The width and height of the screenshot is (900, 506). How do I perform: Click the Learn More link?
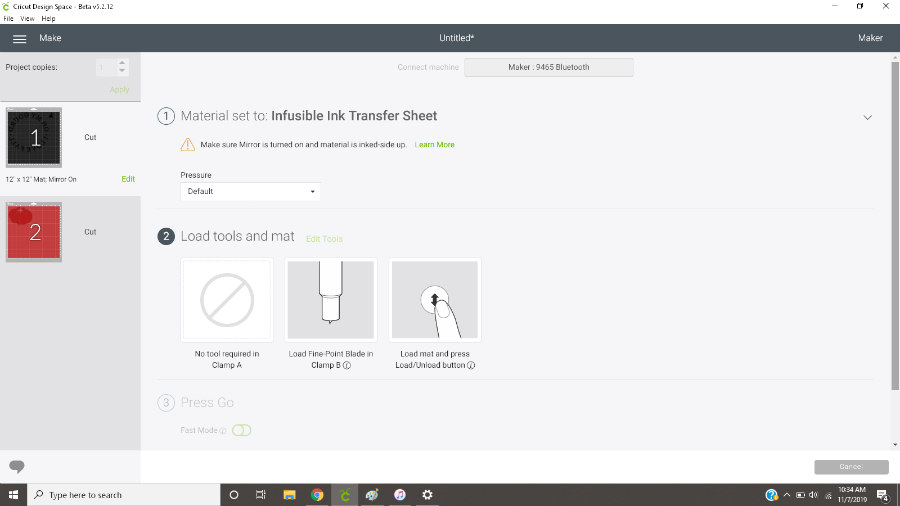(x=434, y=145)
